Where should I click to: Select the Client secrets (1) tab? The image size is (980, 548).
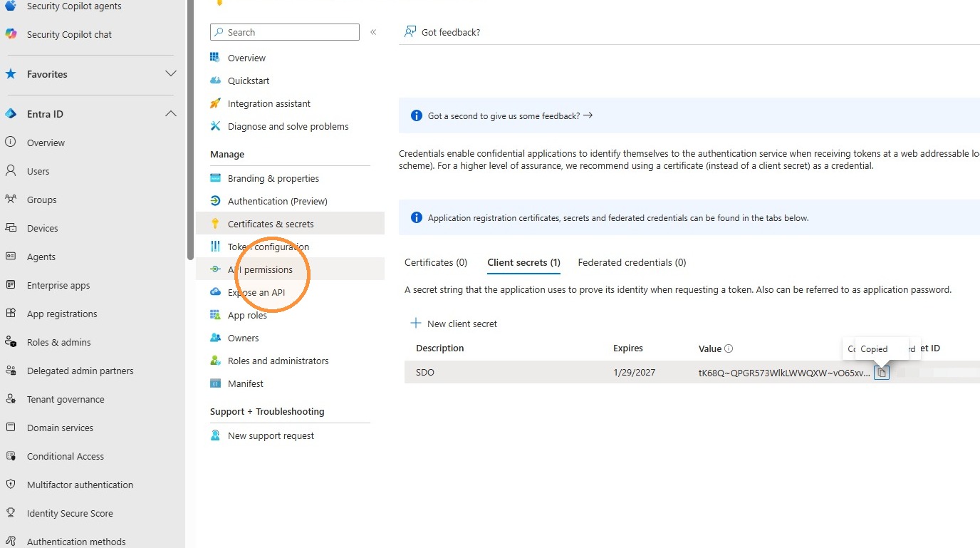(x=523, y=263)
